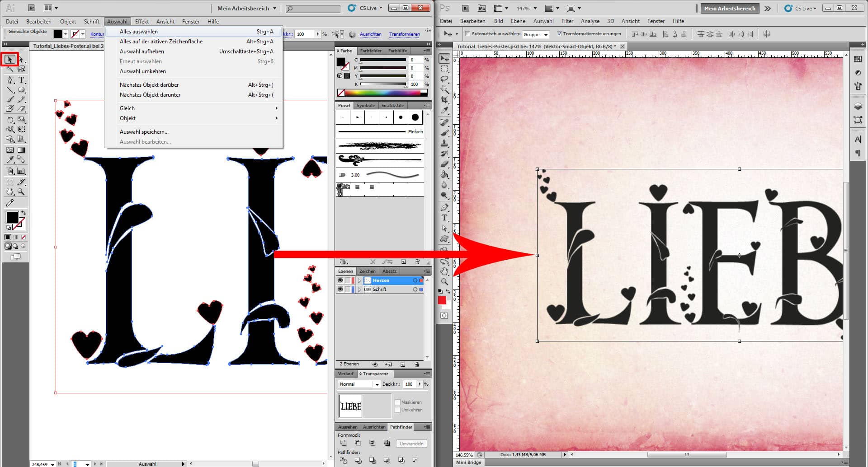Expand the Schrift layer disclosure triangle
Image resolution: width=868 pixels, height=467 pixels.
point(359,290)
